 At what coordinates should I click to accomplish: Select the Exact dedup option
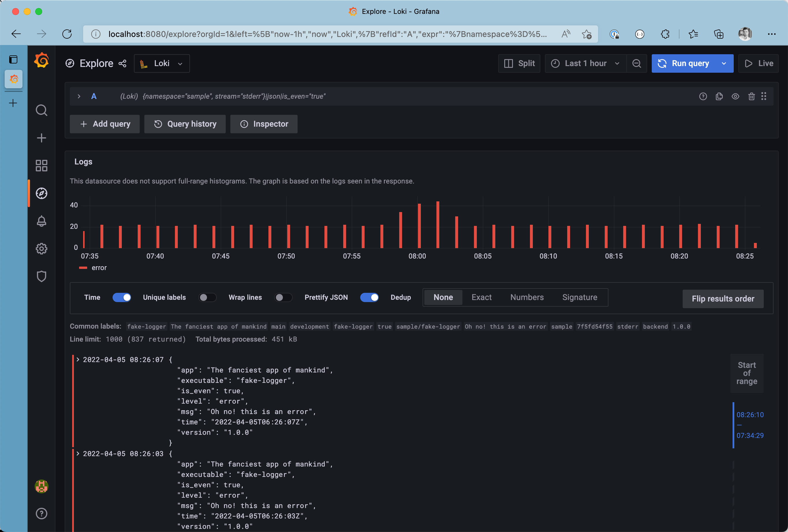pos(481,297)
